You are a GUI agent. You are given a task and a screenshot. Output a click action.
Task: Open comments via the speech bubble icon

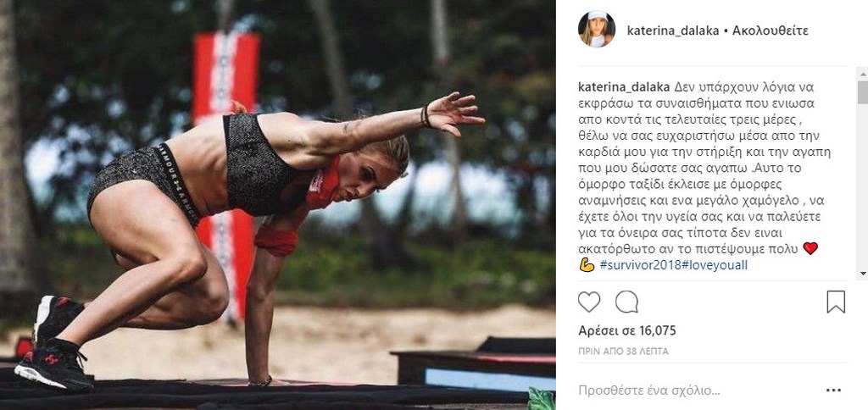[626, 302]
